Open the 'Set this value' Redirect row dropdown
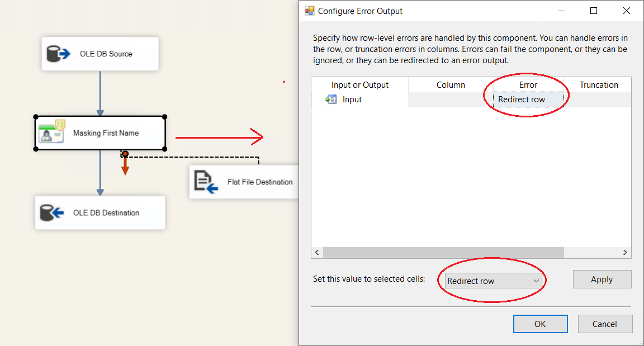This screenshot has height=346, width=644. point(493,281)
